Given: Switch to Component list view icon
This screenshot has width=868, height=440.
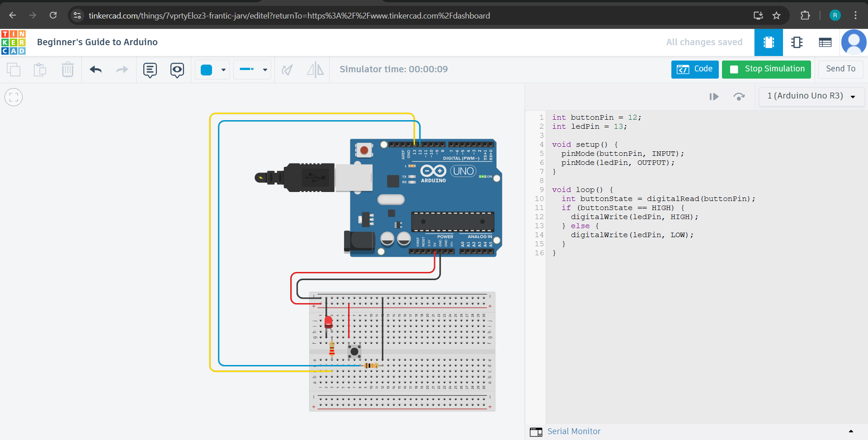Looking at the screenshot, I should click(825, 42).
